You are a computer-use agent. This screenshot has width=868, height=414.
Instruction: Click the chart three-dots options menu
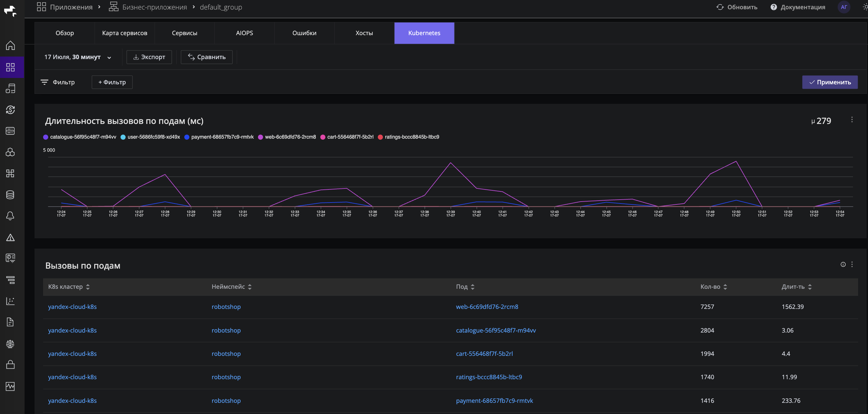click(x=852, y=120)
